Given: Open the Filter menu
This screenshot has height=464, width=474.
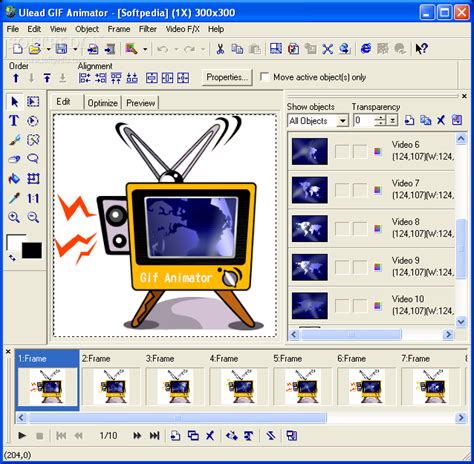Looking at the screenshot, I should 148,29.
